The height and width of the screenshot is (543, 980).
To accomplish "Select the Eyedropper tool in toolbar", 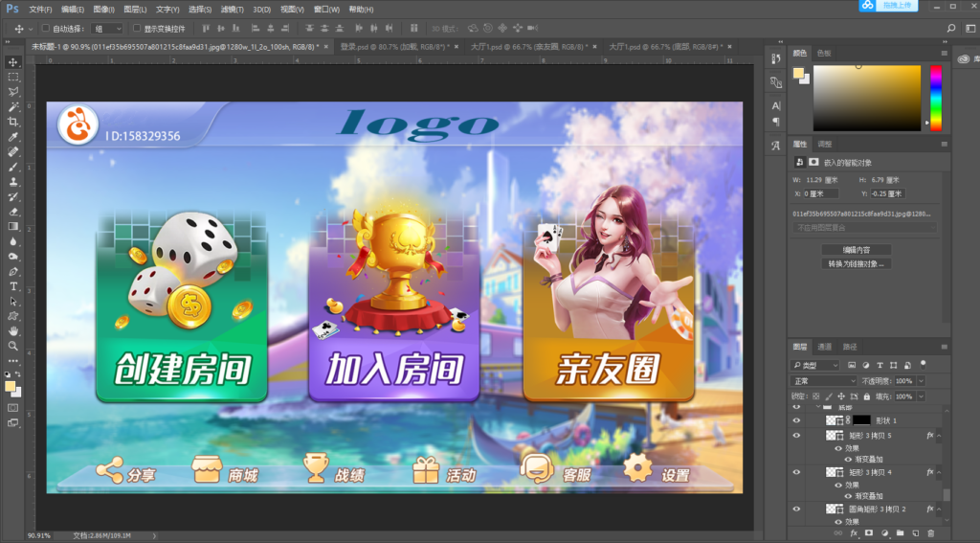I will point(13,137).
